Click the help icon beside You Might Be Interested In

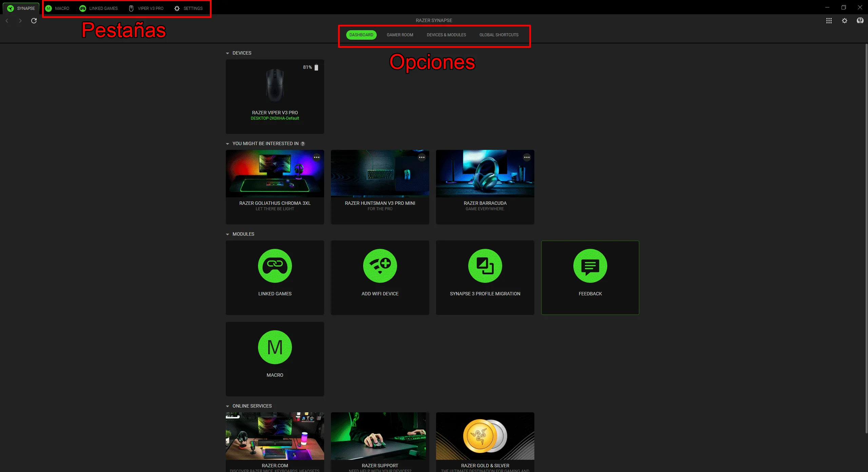click(303, 144)
